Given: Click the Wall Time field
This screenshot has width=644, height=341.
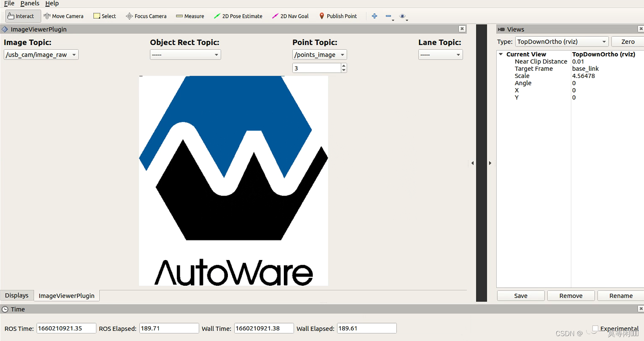Looking at the screenshot, I should point(264,328).
